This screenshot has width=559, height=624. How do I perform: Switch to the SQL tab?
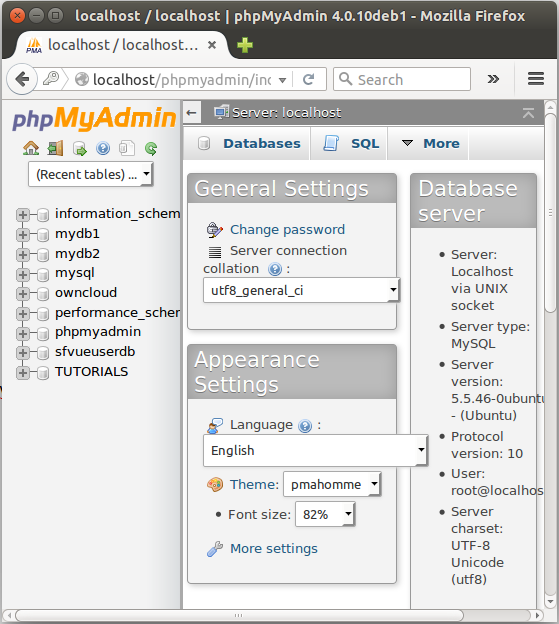point(351,143)
